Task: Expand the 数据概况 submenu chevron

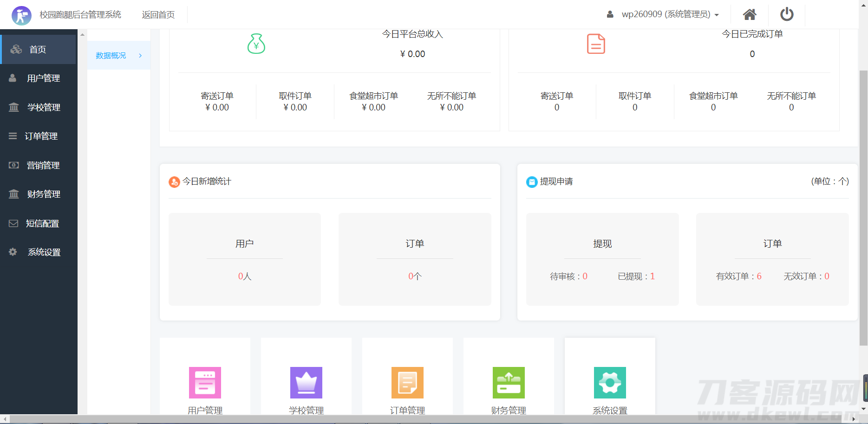Action: pyautogui.click(x=140, y=56)
